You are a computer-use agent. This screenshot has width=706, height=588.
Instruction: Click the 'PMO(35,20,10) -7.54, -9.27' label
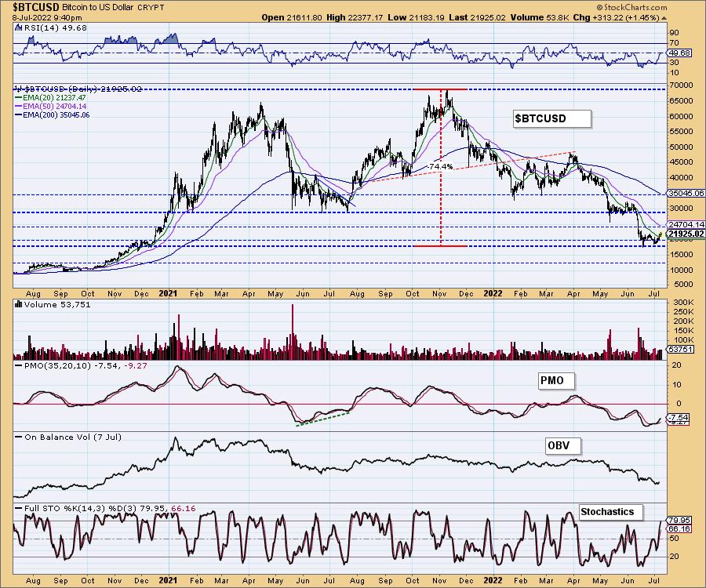pos(81,366)
